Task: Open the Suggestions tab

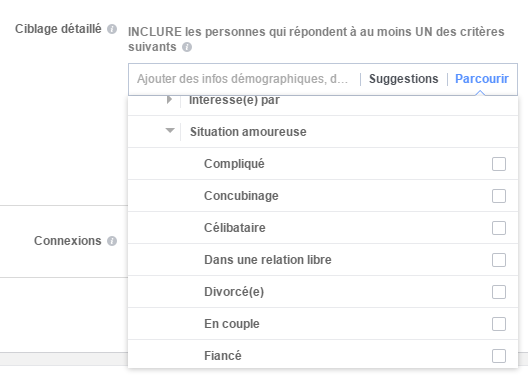Action: point(403,79)
